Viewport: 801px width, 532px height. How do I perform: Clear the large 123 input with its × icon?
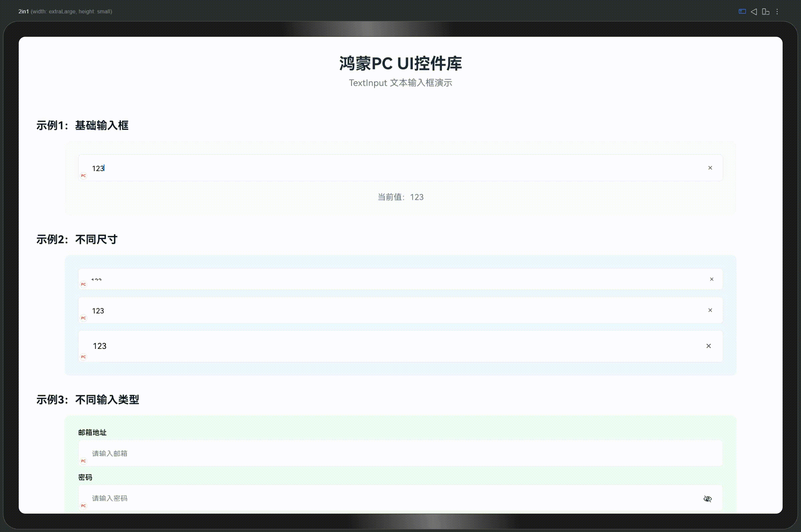(709, 346)
